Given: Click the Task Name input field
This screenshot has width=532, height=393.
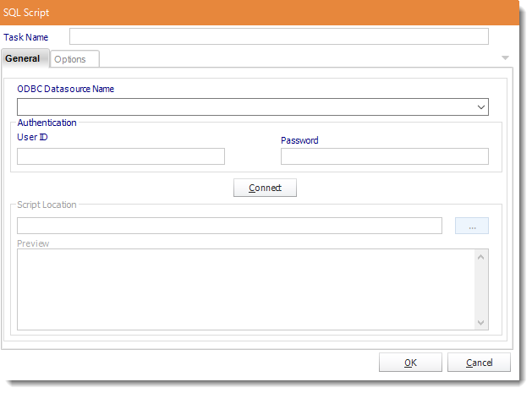Looking at the screenshot, I should [279, 36].
